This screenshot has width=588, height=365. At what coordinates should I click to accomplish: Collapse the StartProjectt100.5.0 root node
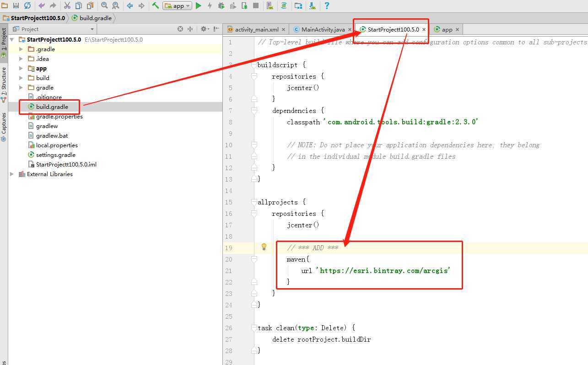(x=12, y=40)
